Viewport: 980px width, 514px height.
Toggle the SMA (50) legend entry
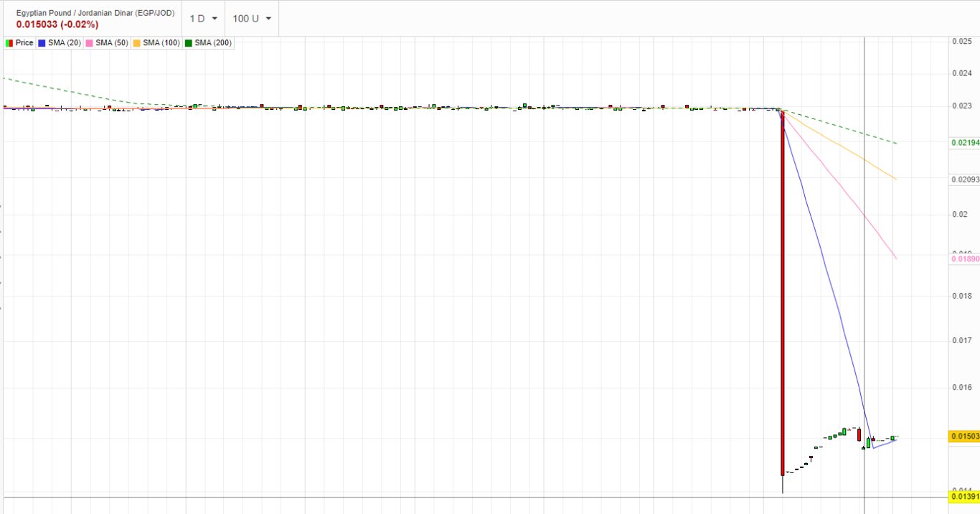[x=107, y=43]
